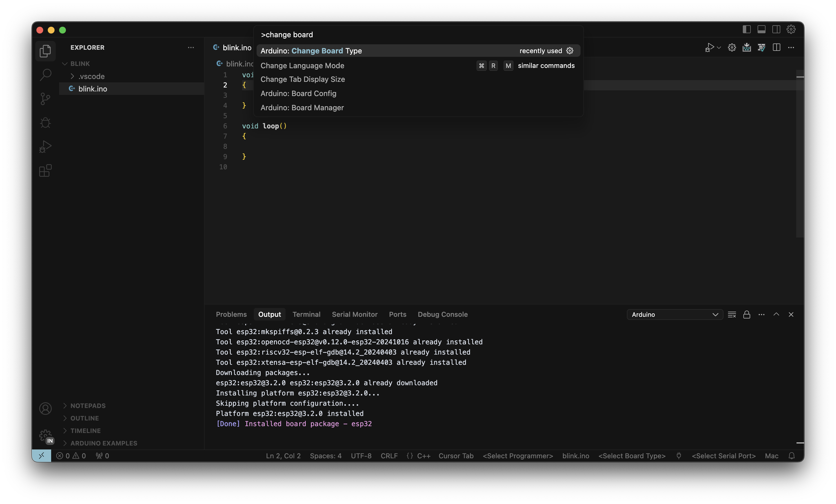Open the Arduino output channel dropdown
The height and width of the screenshot is (504, 836).
(x=675, y=315)
